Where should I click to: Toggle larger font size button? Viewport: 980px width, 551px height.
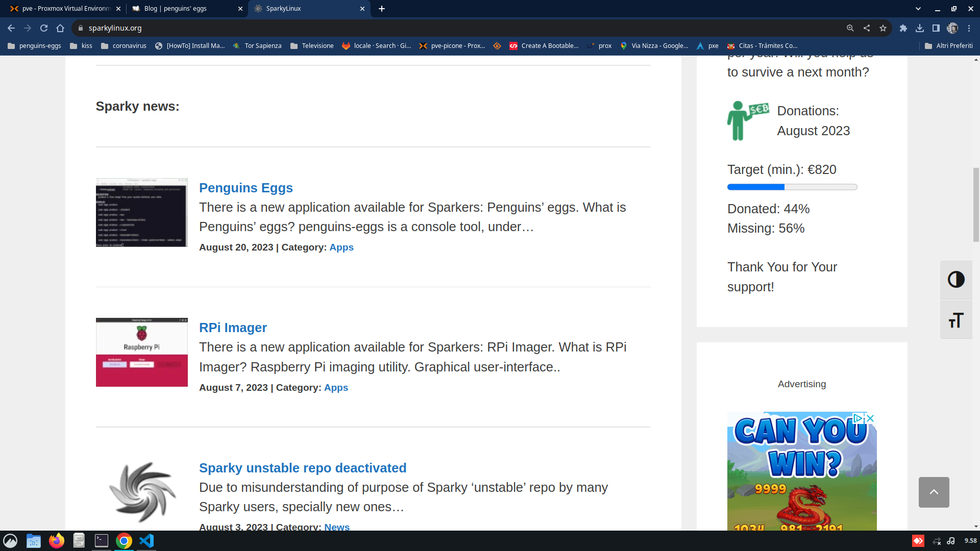[x=956, y=320]
